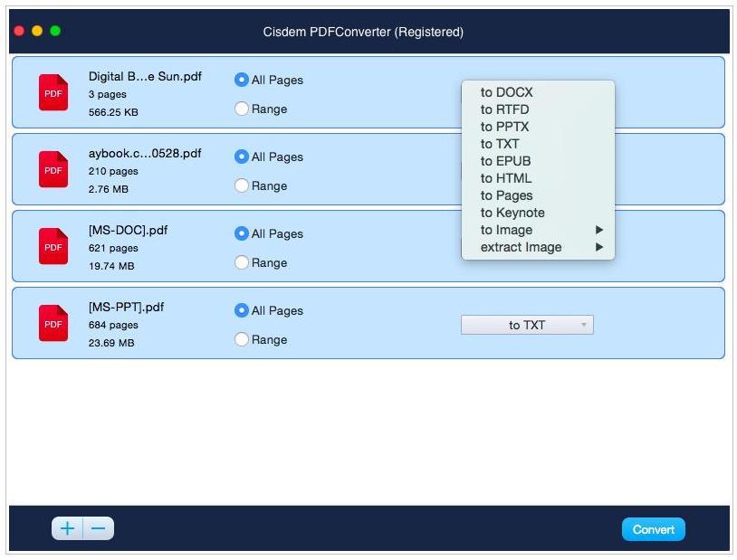
Task: Choose 'to EPUB' in the format menu
Action: (538, 161)
